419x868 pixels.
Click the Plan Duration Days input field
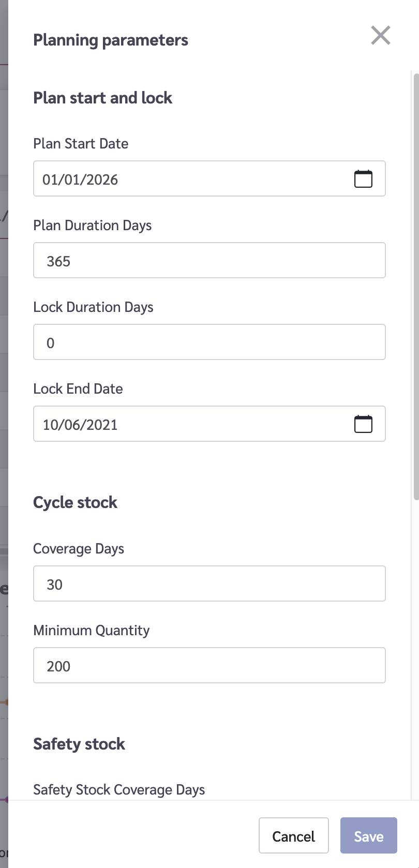point(209,261)
